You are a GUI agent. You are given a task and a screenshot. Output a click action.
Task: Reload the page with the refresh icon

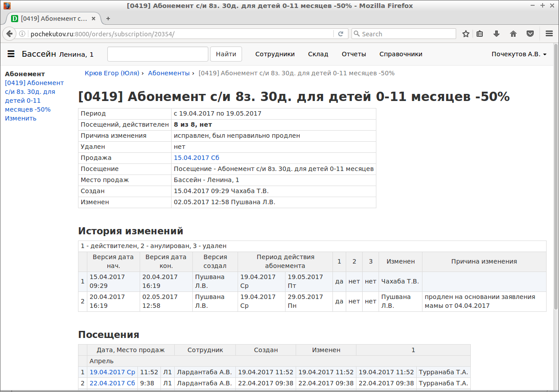340,34
